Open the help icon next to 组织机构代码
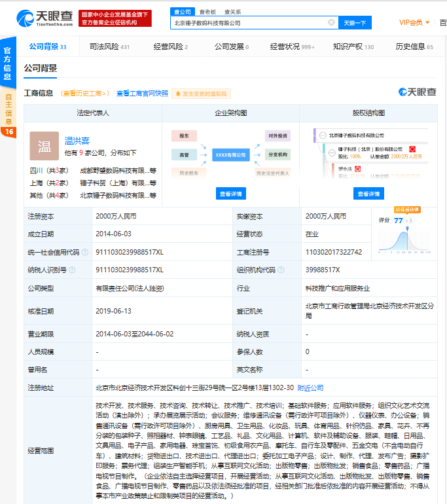447x504 pixels. 281,270
